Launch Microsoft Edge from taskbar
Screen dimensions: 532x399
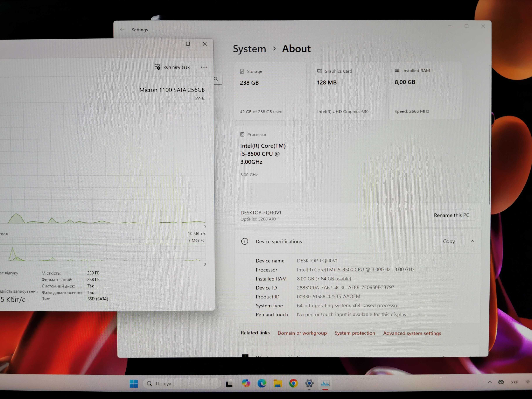pos(262,383)
